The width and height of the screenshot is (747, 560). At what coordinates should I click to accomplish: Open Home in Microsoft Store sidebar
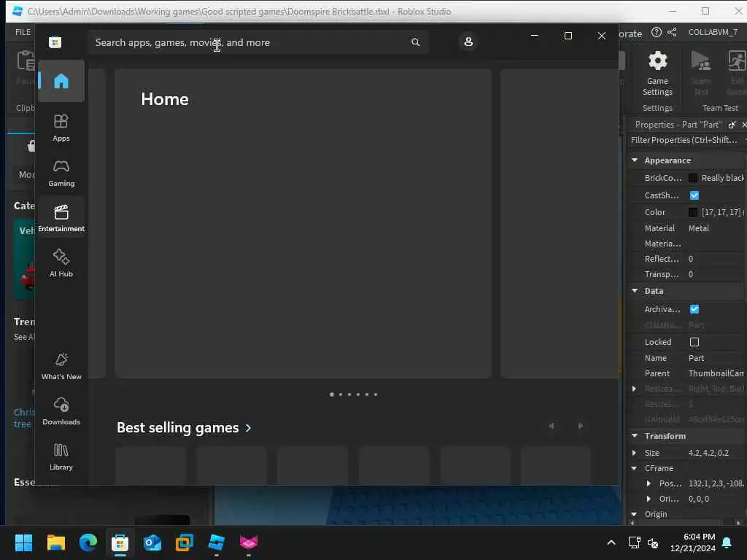(x=61, y=81)
